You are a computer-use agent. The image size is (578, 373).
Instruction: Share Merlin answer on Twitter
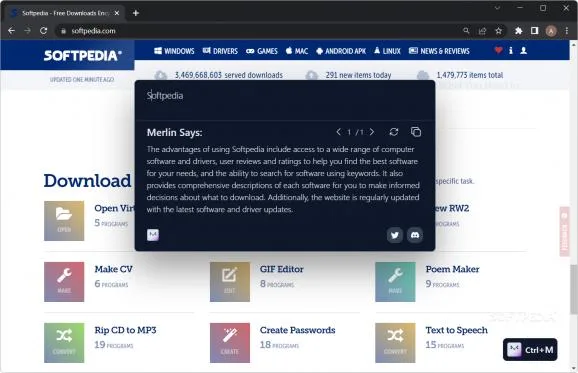click(x=394, y=235)
